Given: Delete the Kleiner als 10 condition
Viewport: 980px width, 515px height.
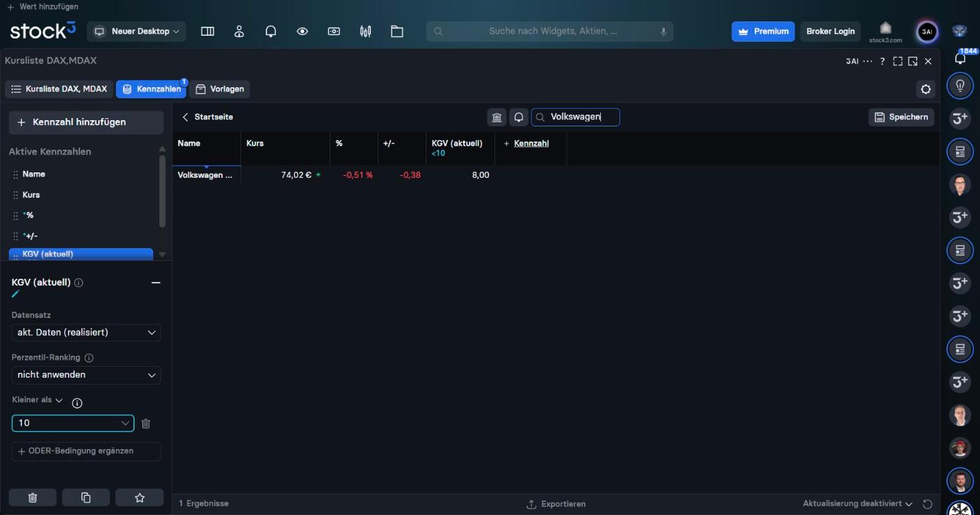Looking at the screenshot, I should [146, 424].
